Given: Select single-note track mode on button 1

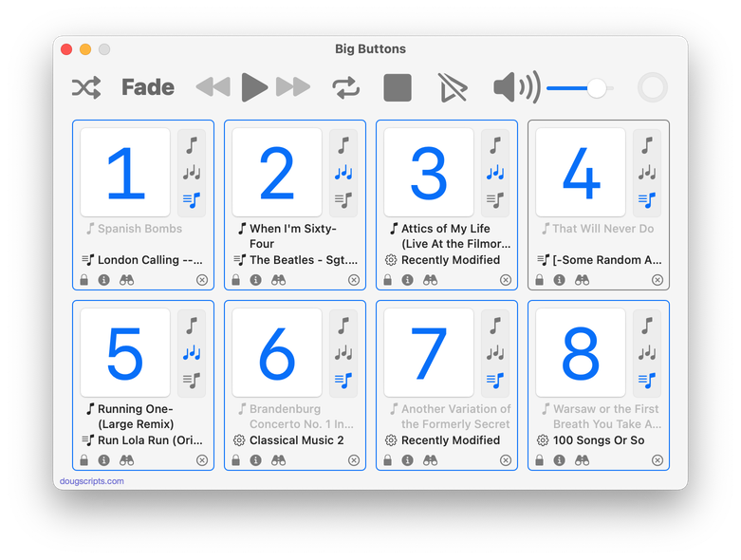Looking at the screenshot, I should [x=192, y=145].
